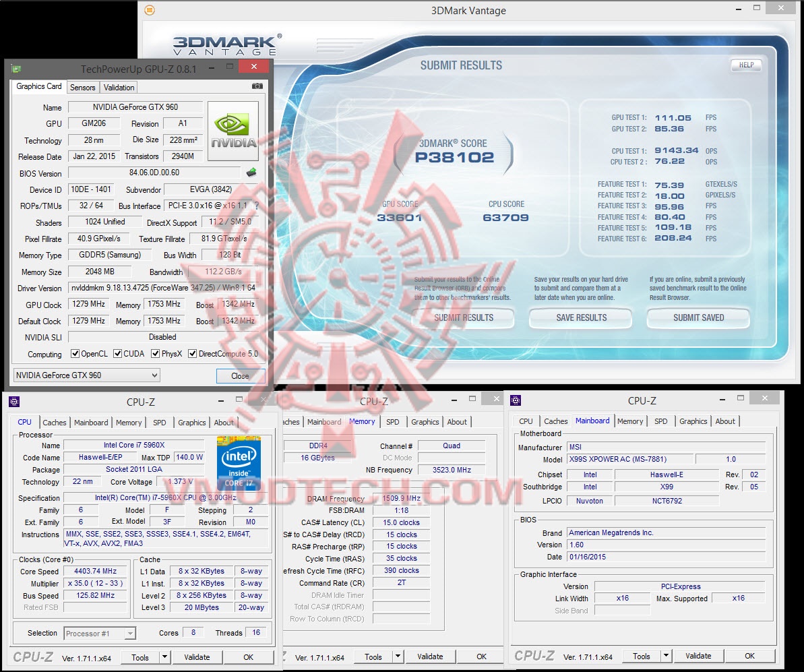Switch to Sensors tab in GPU-Z
Image resolution: width=804 pixels, height=672 pixels.
[x=82, y=87]
